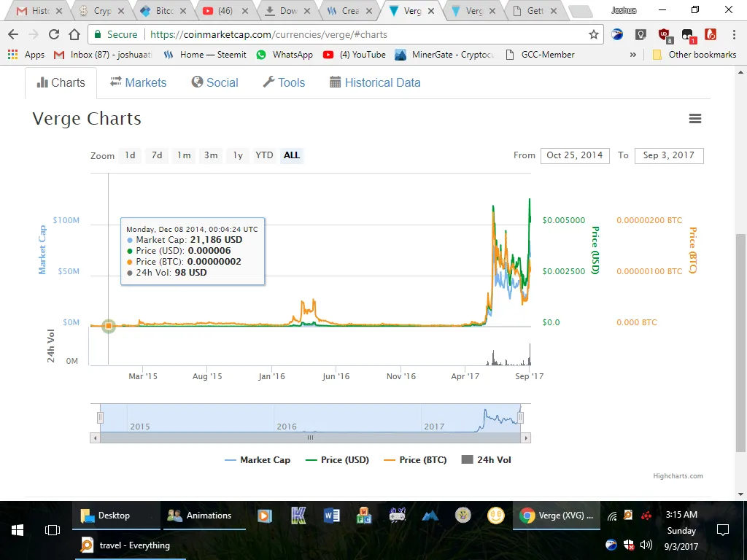The height and width of the screenshot is (560, 747).
Task: Open the chart hamburger context menu
Action: tap(695, 119)
